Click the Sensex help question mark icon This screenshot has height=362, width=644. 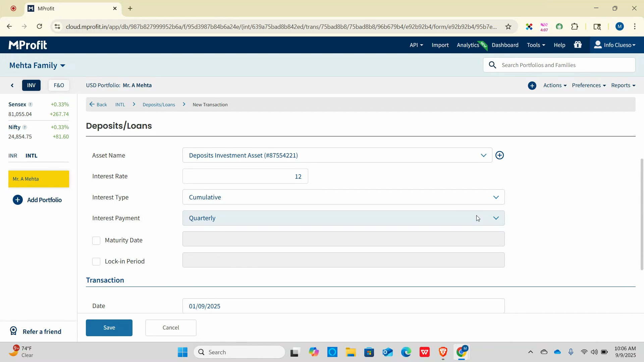coord(30,105)
